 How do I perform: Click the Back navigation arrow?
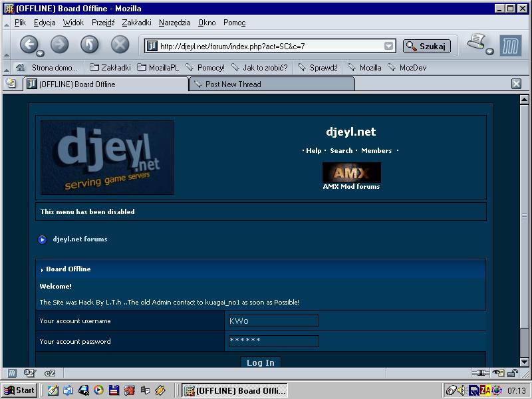(29, 45)
